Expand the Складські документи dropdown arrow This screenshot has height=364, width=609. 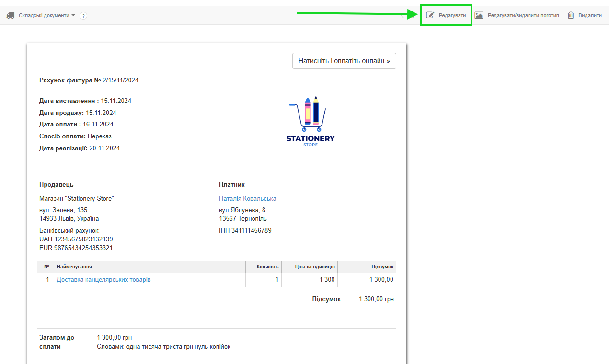(x=73, y=15)
